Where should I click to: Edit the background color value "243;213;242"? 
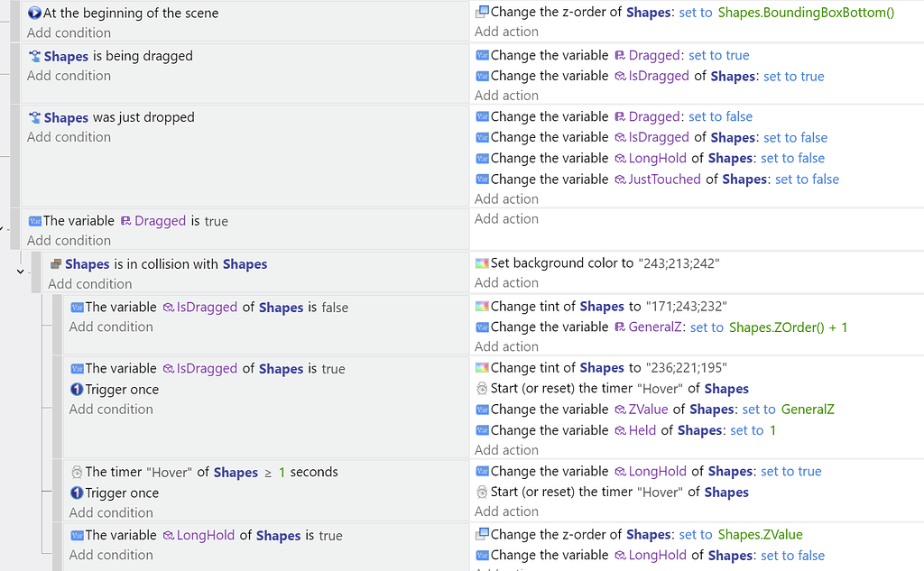point(680,263)
